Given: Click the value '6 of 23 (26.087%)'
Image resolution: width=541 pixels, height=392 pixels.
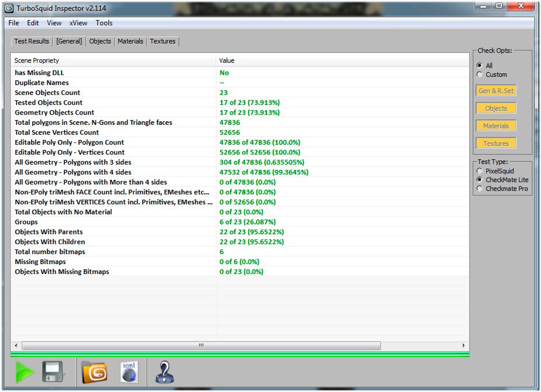Looking at the screenshot, I should pos(247,222).
